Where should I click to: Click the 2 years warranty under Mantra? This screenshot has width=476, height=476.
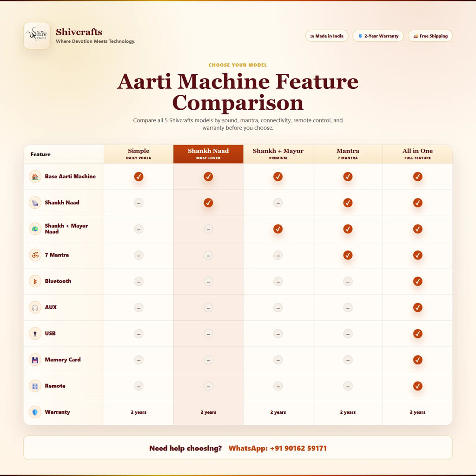[x=348, y=412]
